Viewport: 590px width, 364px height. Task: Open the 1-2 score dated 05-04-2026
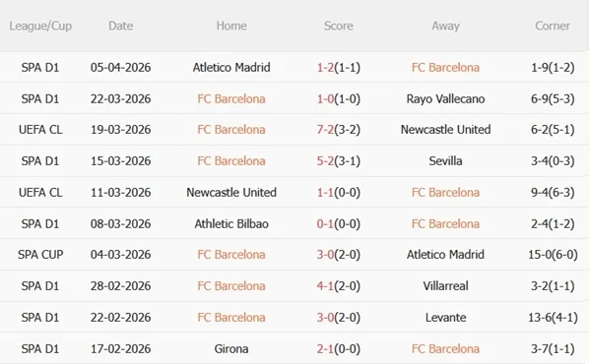[325, 67]
